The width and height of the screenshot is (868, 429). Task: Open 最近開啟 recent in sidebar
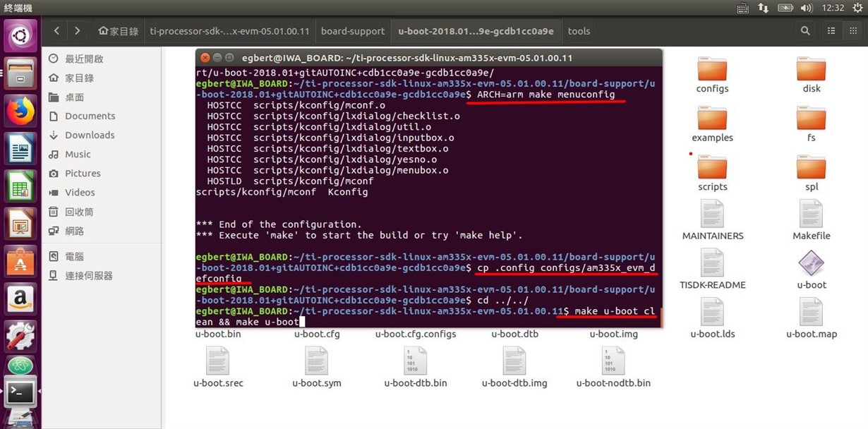(x=84, y=59)
